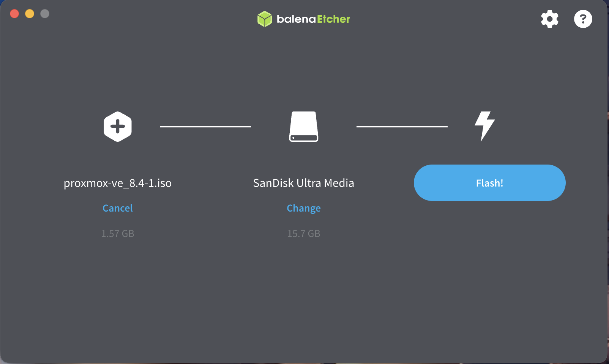Minimize the window with the yellow button

(30, 14)
